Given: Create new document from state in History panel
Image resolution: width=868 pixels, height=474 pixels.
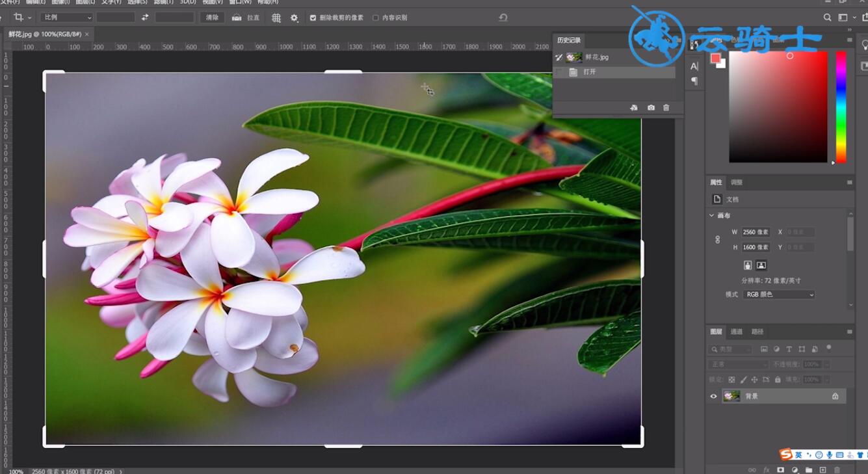Looking at the screenshot, I should [634, 108].
